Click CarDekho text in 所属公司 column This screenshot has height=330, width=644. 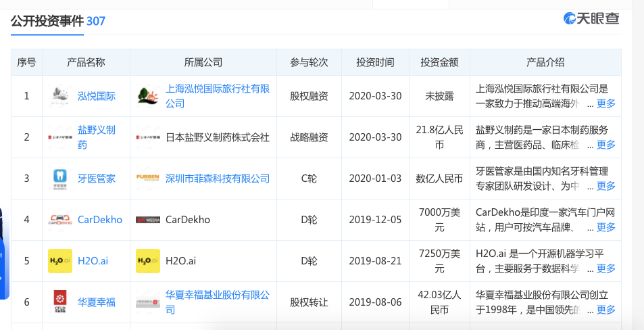coord(188,220)
